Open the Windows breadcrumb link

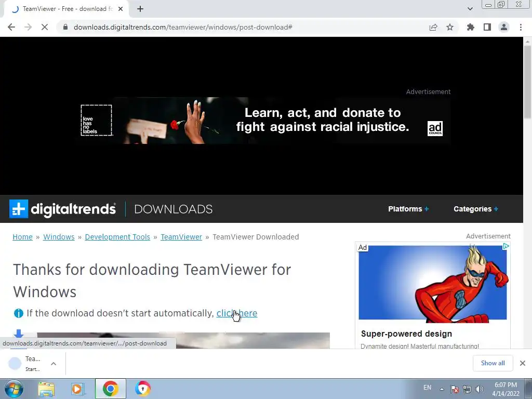click(x=59, y=237)
